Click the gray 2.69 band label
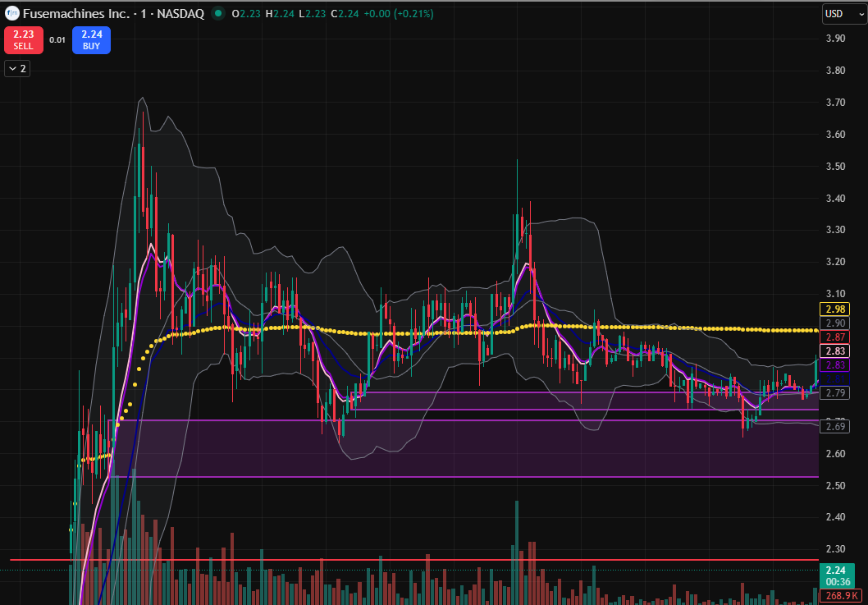The height and width of the screenshot is (605, 868). pos(835,426)
